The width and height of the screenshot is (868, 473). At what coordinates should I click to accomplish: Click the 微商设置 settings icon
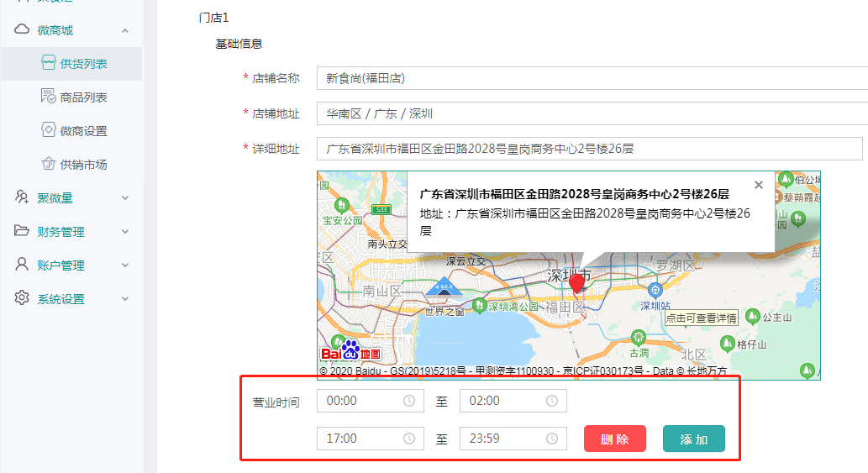[x=48, y=130]
